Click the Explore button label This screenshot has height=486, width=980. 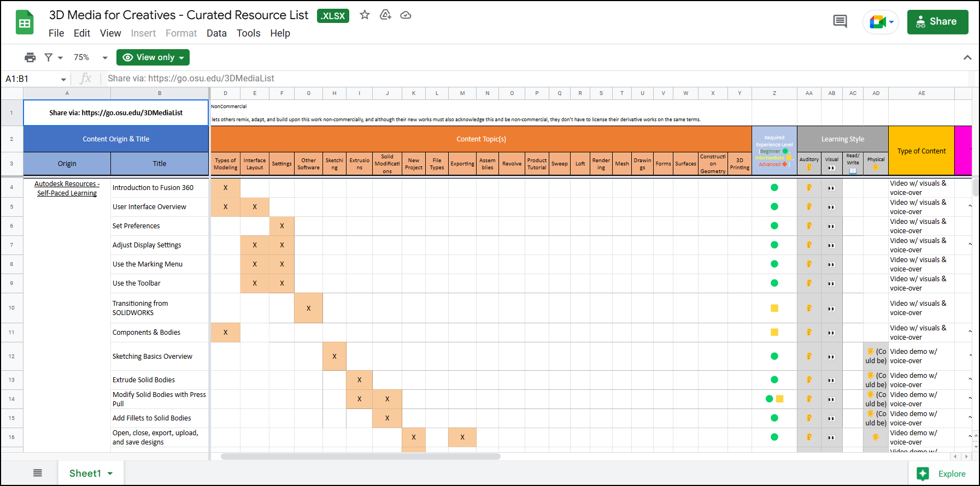(952, 474)
